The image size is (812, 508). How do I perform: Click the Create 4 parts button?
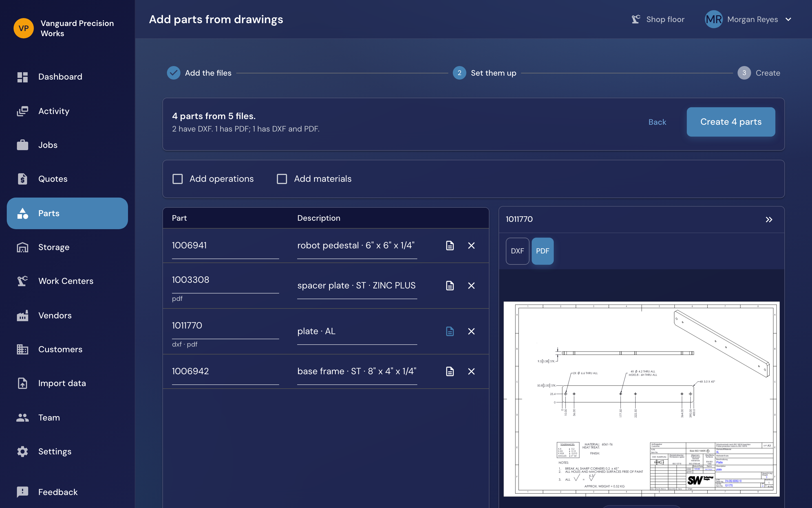pos(731,122)
